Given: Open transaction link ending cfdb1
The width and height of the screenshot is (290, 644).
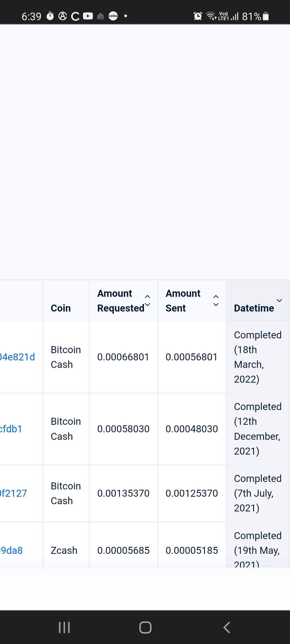Looking at the screenshot, I should (x=11, y=429).
